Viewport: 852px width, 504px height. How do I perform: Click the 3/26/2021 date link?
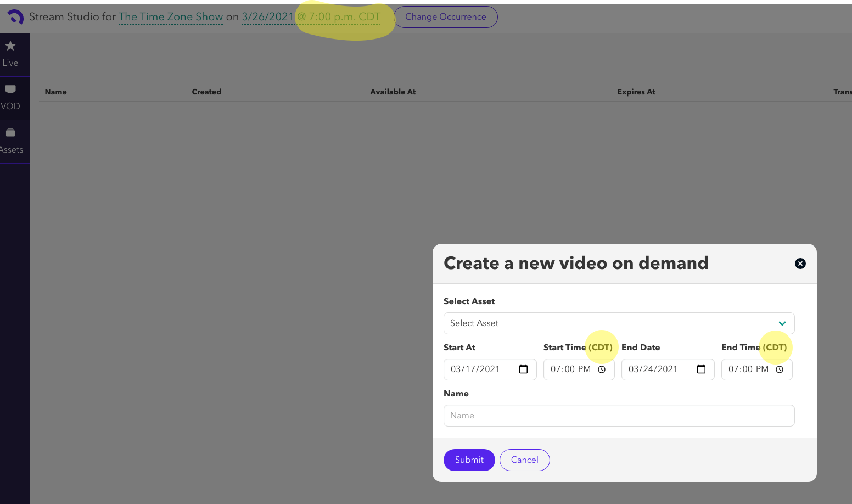(268, 17)
